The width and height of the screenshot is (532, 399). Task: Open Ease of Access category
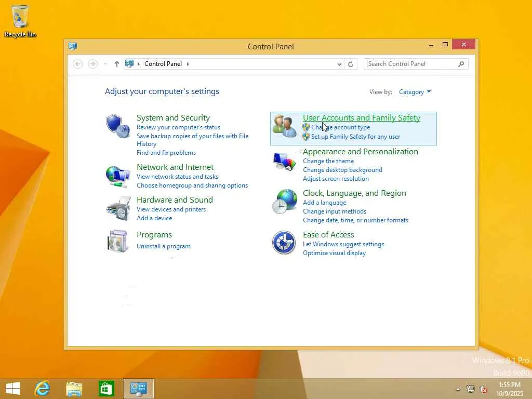328,235
